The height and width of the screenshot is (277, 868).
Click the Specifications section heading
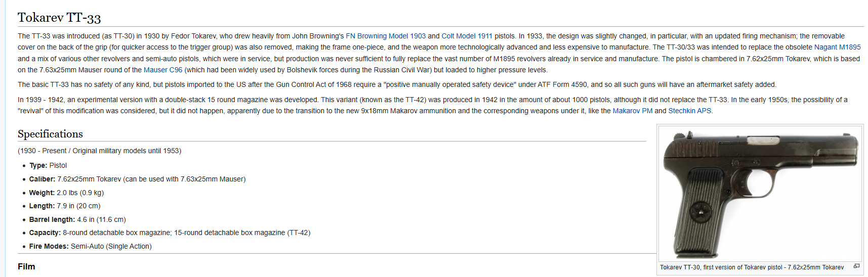(x=50, y=134)
